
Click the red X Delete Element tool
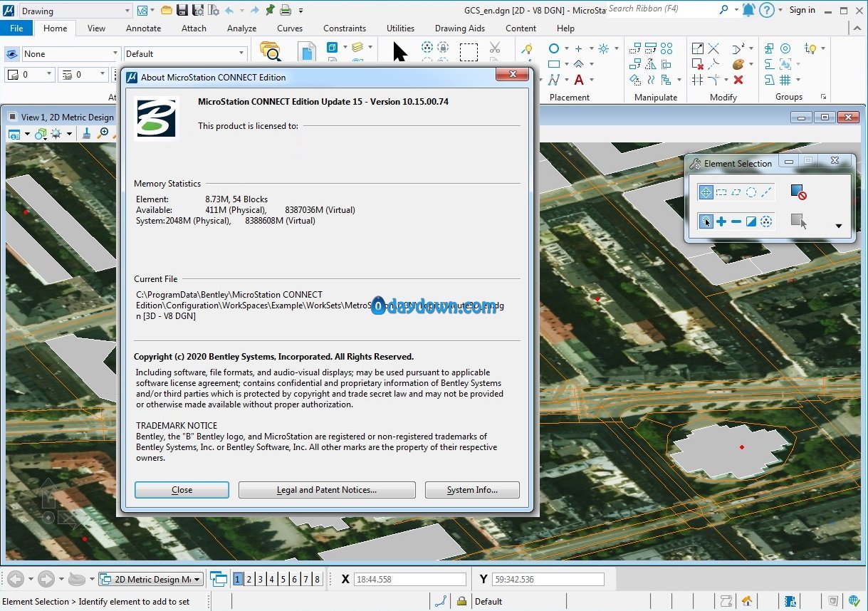[x=738, y=80]
